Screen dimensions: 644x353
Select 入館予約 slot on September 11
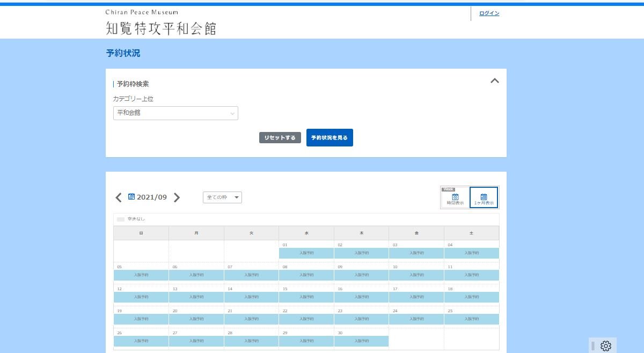[471, 275]
